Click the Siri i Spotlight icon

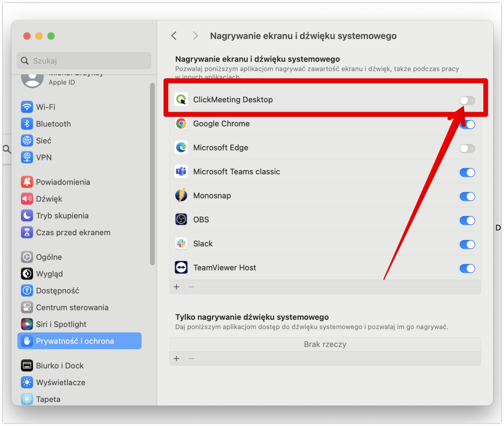click(x=27, y=325)
